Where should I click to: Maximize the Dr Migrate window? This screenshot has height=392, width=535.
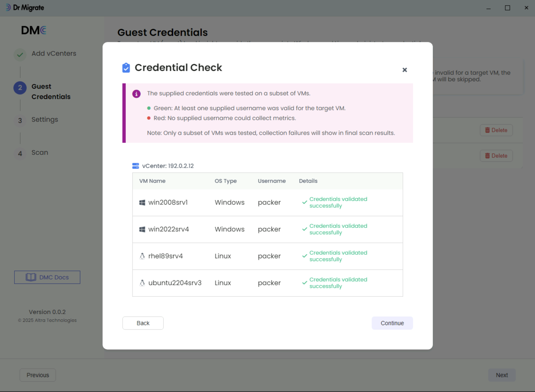pos(507,8)
